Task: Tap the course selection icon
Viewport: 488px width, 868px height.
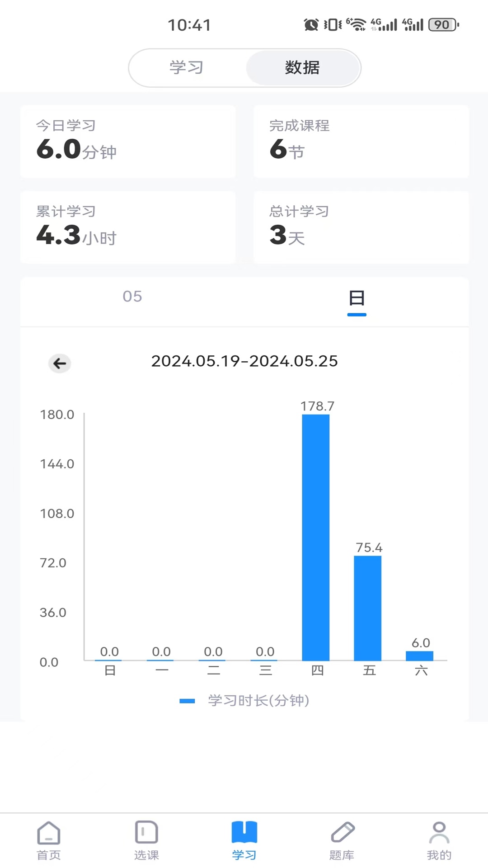Action: click(146, 833)
